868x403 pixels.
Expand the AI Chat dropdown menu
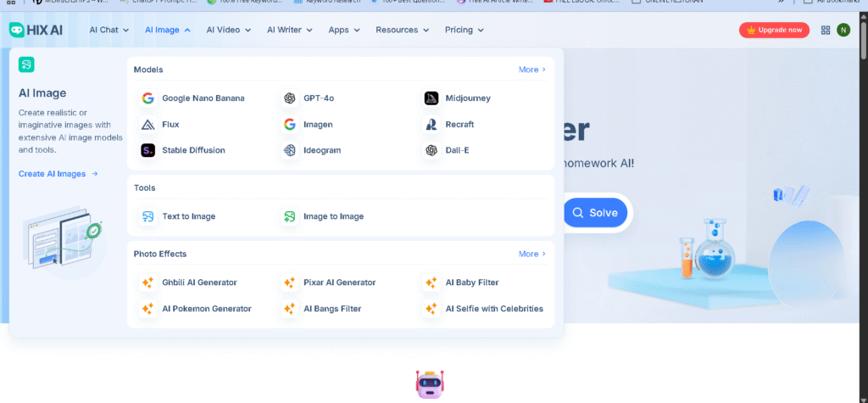[x=109, y=30]
